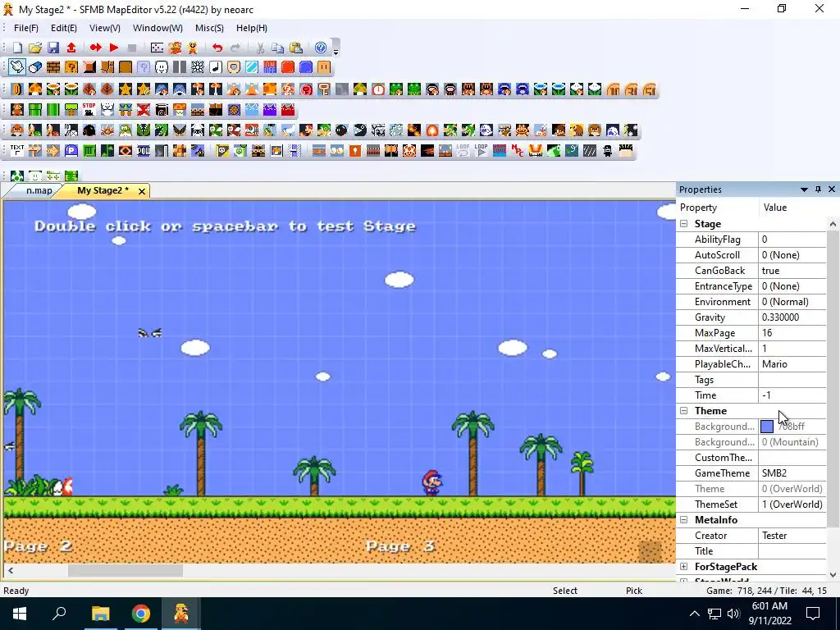Open the Edit(E) menu

tap(64, 28)
